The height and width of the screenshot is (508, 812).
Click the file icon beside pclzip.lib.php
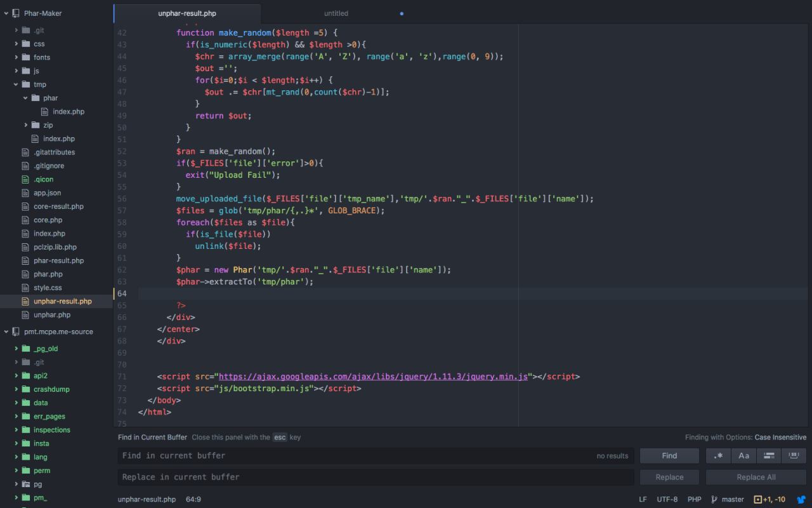[x=26, y=247]
